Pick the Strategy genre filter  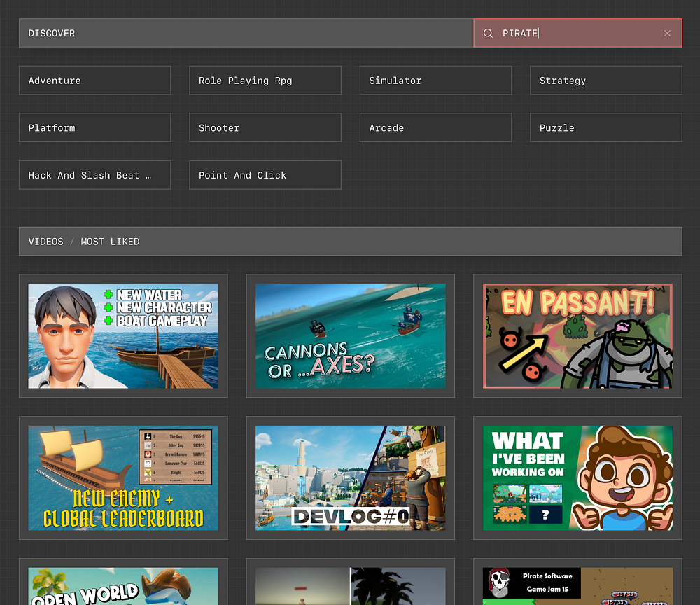click(605, 81)
